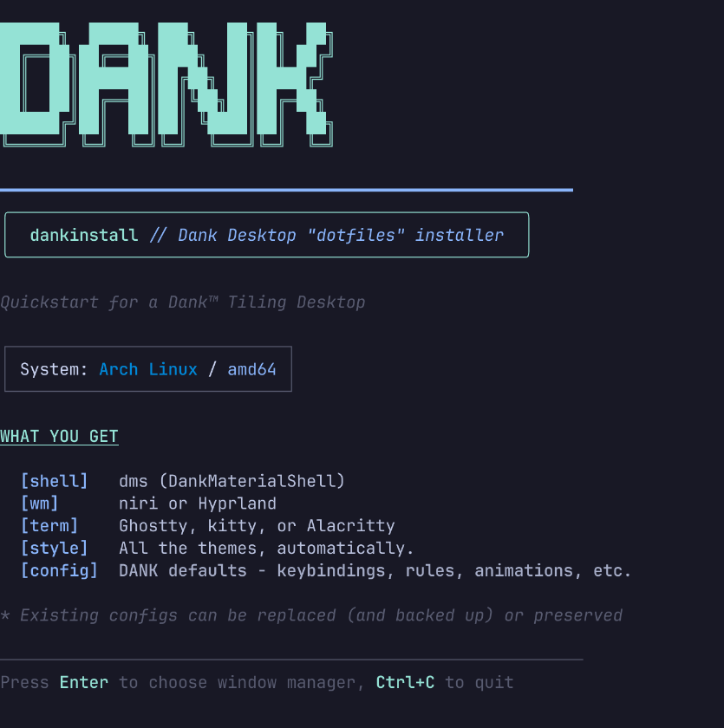The width and height of the screenshot is (724, 728).
Task: Select the [shell] tag
Action: (x=54, y=481)
